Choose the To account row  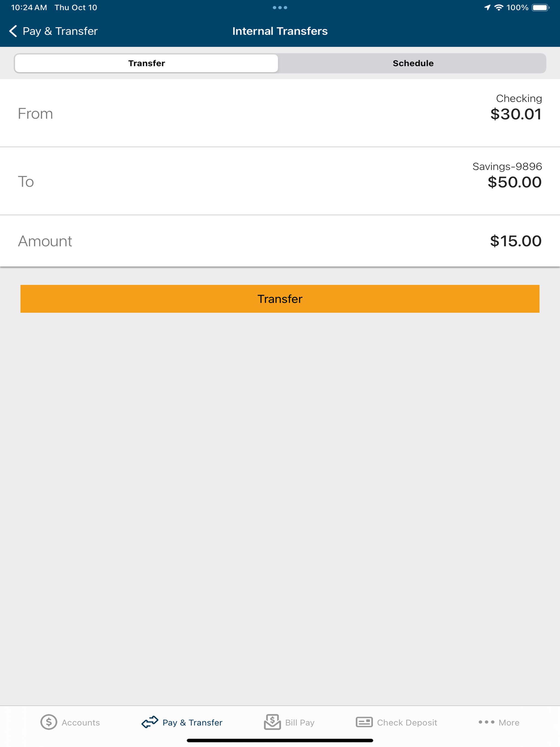pyautogui.click(x=280, y=181)
